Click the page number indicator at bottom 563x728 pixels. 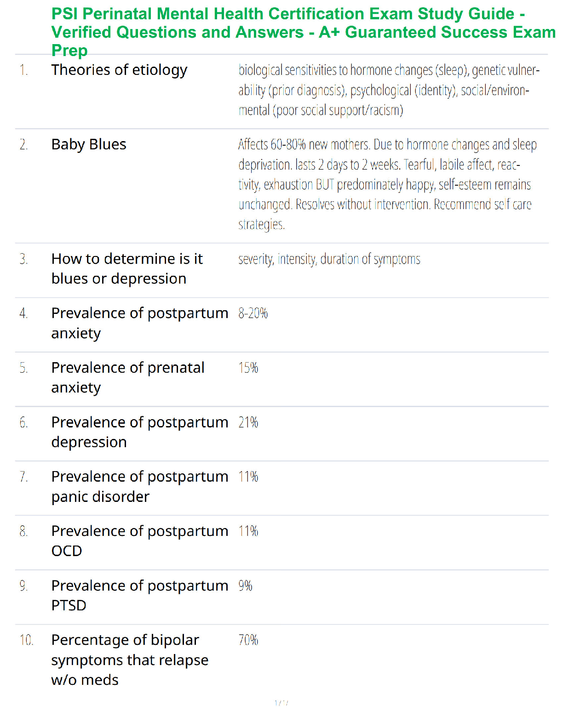(281, 703)
